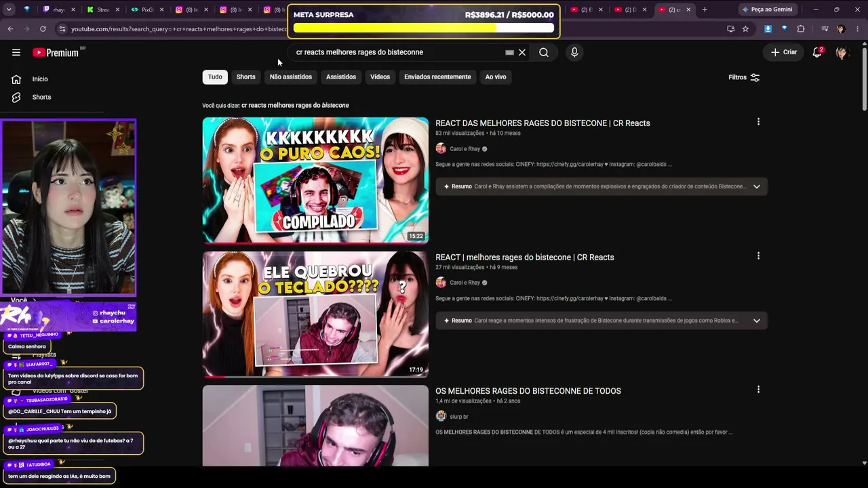Screen dimensions: 868x488
Task: Open the slurp br channel avatar
Action: (441, 417)
